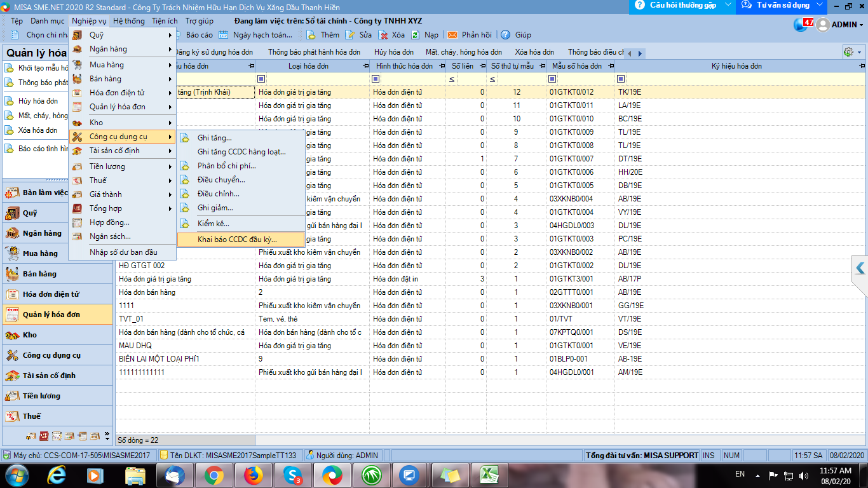Open Tiền lương module in left sidebar
This screenshot has width=868, height=488.
57,396
